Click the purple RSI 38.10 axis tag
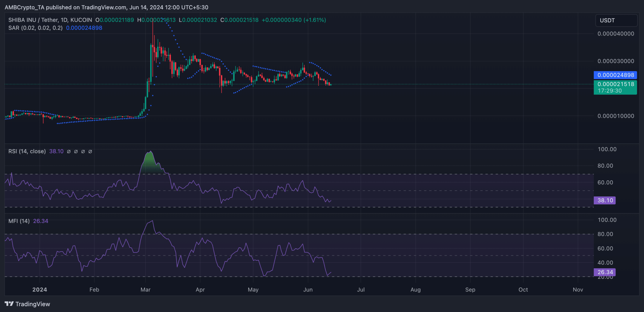The image size is (644, 312). 605,200
